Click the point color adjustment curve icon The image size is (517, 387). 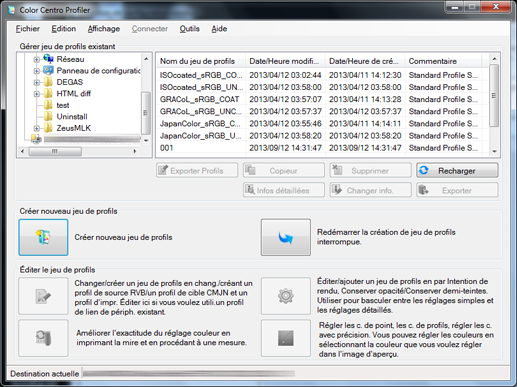tap(286, 338)
